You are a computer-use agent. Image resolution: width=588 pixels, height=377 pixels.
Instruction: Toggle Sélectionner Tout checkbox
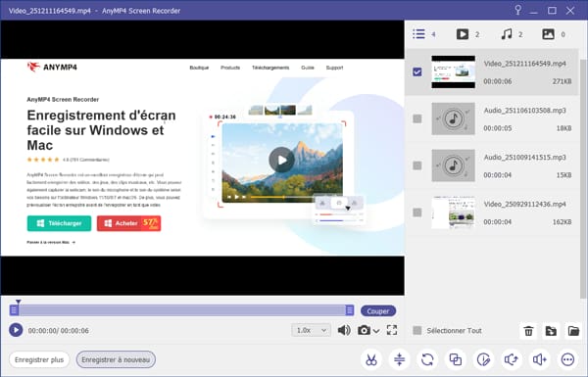[417, 331]
